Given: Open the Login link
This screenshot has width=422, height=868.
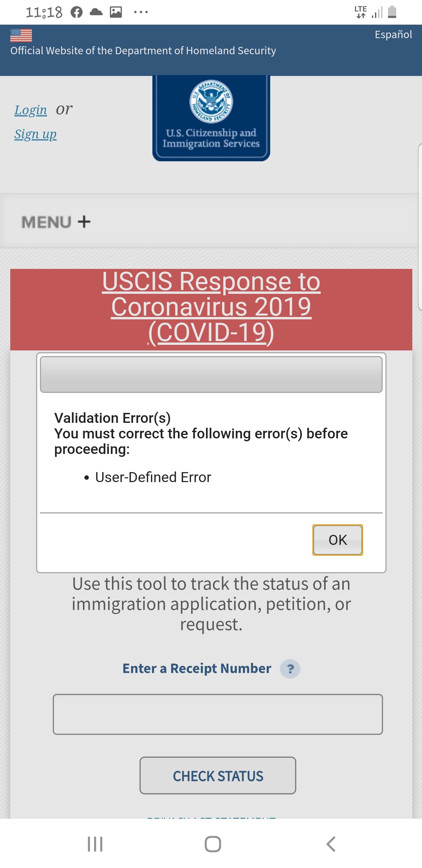Looking at the screenshot, I should tap(31, 110).
